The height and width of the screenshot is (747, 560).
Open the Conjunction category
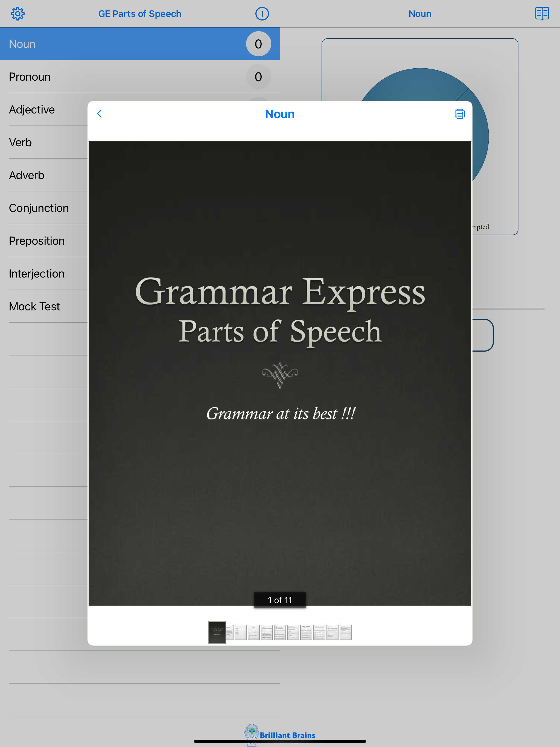(x=39, y=208)
